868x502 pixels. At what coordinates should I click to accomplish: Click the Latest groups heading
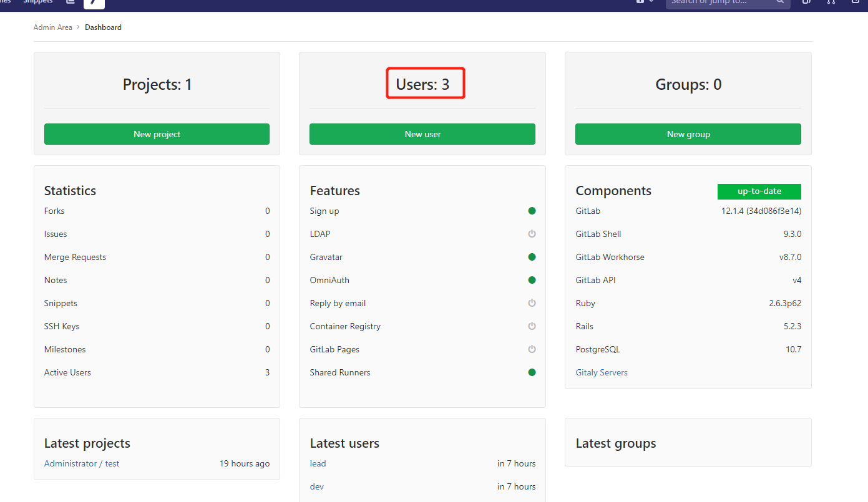pyautogui.click(x=616, y=443)
